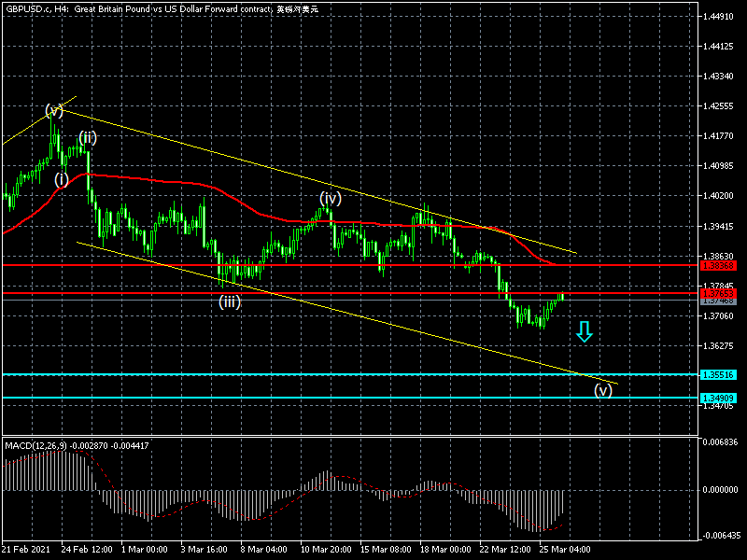Click the cyan 1.35516 price tag

pos(718,375)
